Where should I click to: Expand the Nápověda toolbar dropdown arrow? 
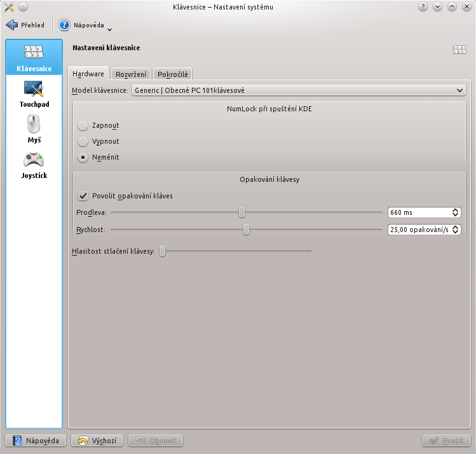click(109, 29)
